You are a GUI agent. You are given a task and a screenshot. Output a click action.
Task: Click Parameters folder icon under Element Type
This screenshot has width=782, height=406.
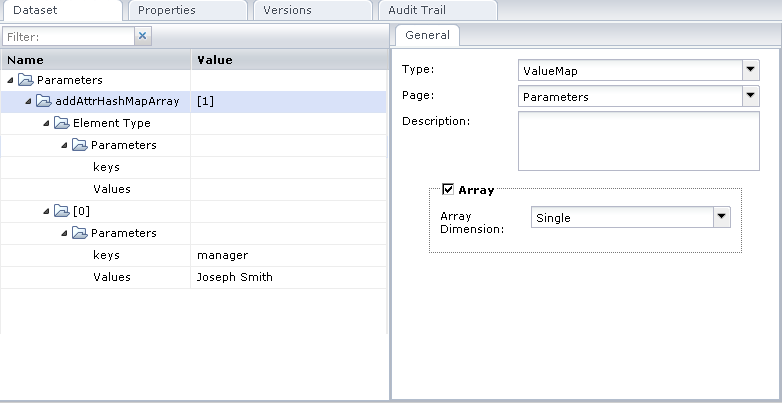80,145
